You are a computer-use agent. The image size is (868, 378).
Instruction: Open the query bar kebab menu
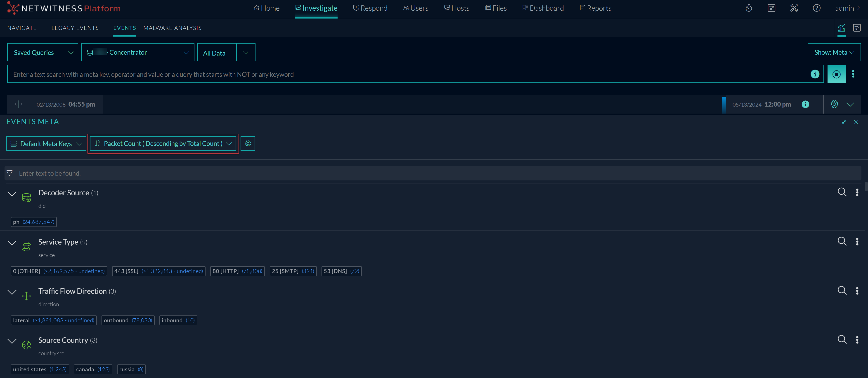pyautogui.click(x=853, y=74)
